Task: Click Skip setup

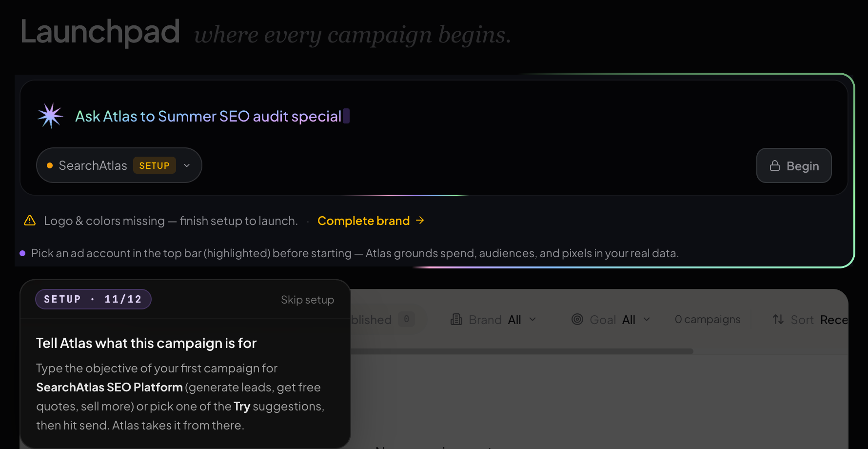Action: click(307, 300)
